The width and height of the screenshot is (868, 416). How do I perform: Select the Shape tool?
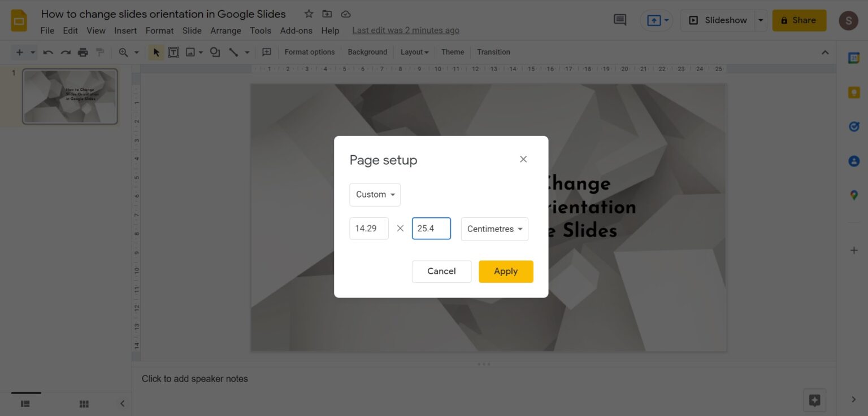(215, 52)
